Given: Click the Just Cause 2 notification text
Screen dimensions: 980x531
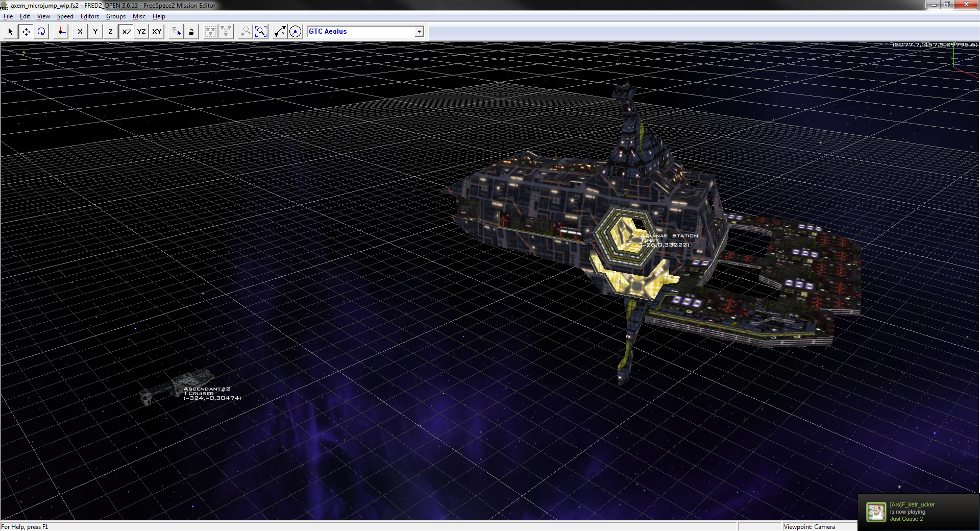Looking at the screenshot, I should (x=906, y=519).
